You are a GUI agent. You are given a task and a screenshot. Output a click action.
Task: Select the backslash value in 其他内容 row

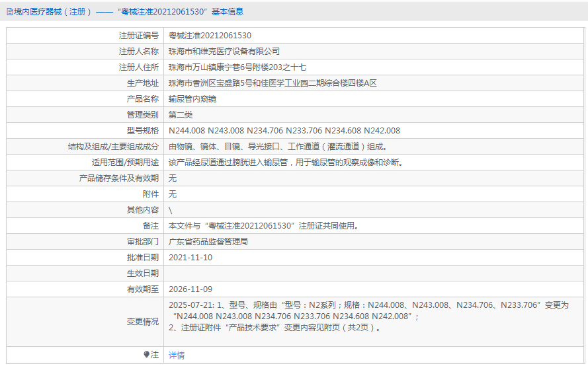pyautogui.click(x=171, y=210)
